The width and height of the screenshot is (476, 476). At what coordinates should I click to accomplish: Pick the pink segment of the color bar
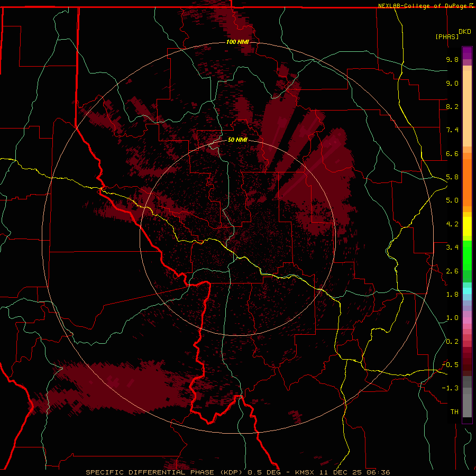pos(467,321)
